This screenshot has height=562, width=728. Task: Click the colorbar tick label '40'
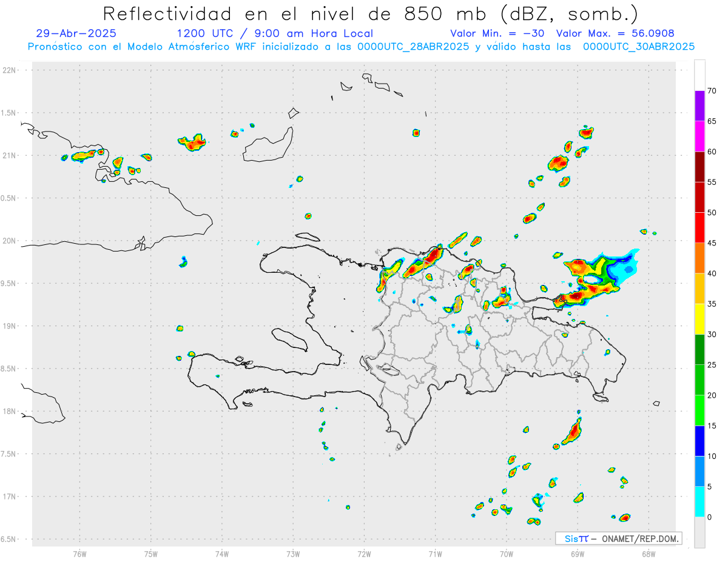712,273
